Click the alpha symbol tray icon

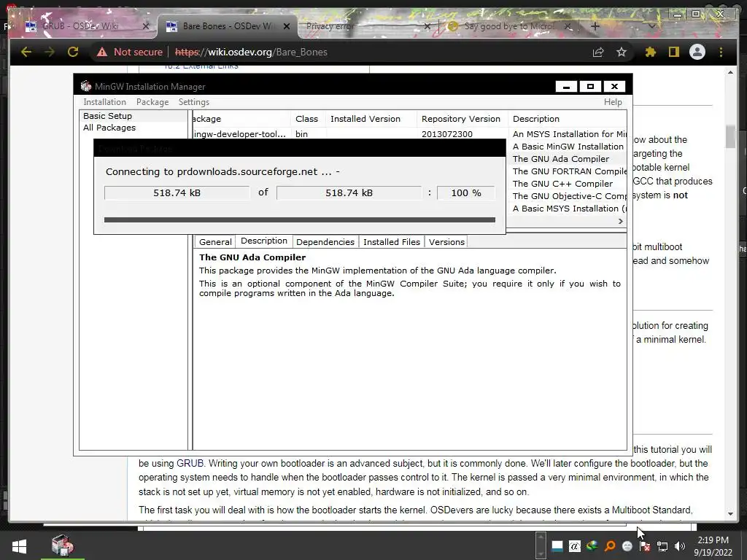coord(575,546)
